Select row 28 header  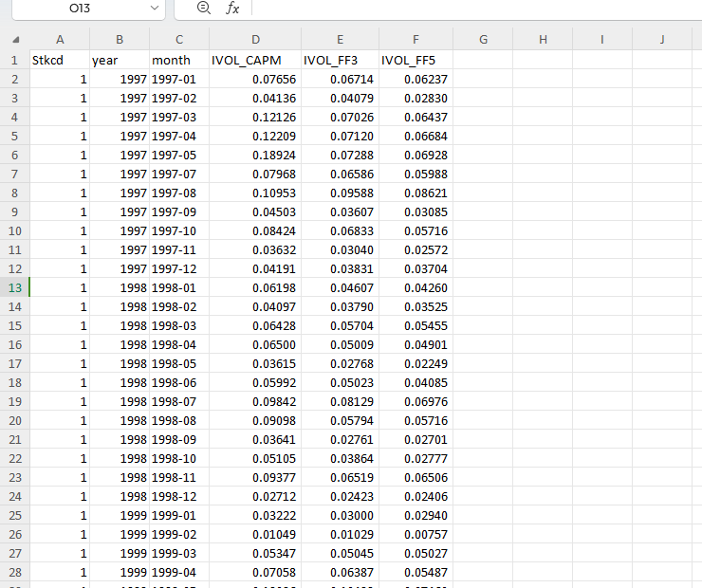(15, 572)
